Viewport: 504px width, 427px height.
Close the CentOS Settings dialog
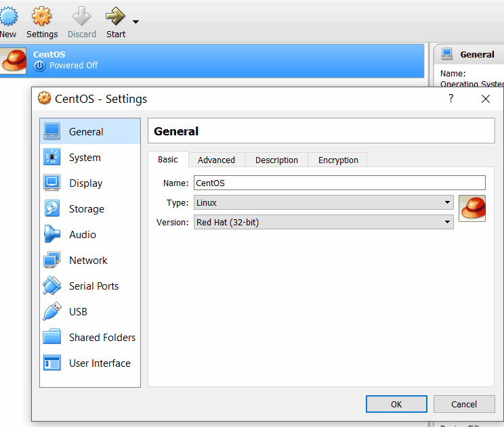tap(485, 99)
